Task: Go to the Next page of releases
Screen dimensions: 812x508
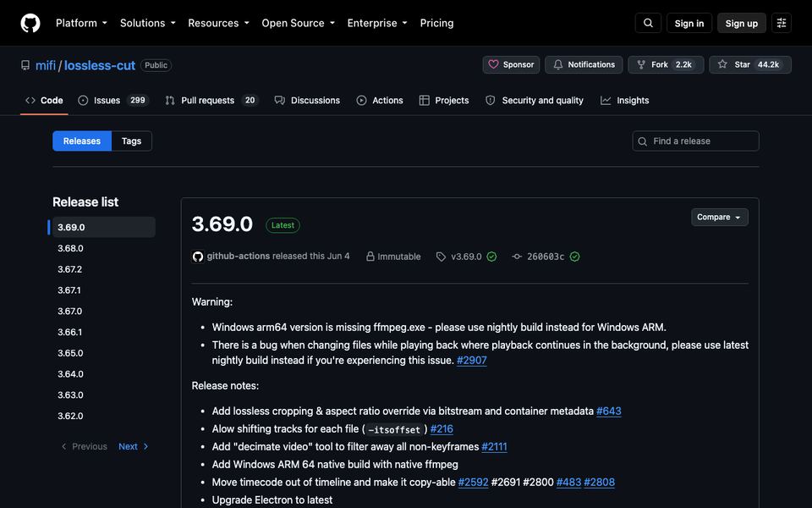Action: click(x=134, y=446)
